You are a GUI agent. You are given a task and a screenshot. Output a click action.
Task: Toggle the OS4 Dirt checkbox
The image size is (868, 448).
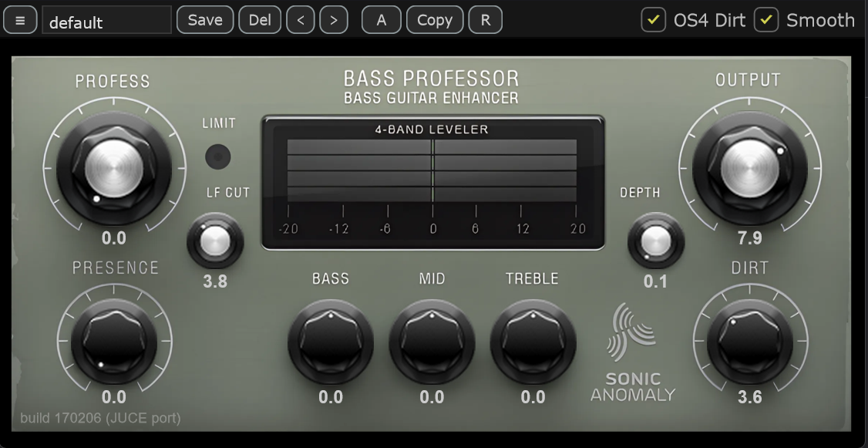coord(653,20)
